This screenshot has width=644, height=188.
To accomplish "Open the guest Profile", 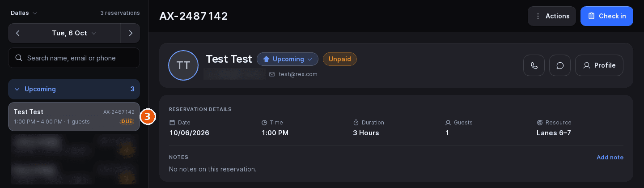I will pos(599,65).
